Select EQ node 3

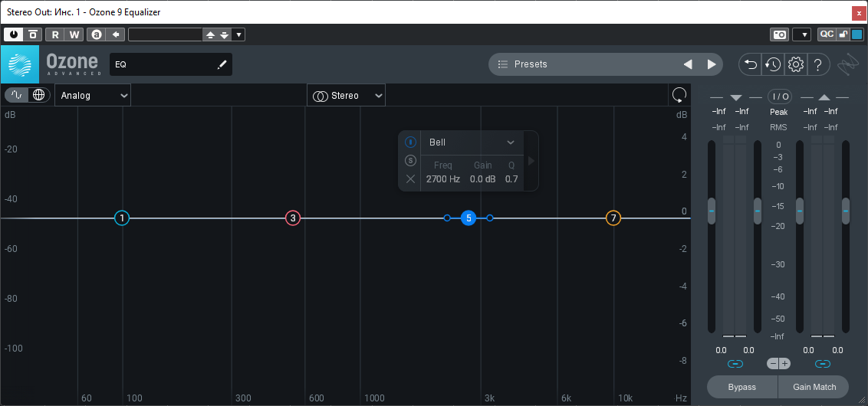click(293, 218)
